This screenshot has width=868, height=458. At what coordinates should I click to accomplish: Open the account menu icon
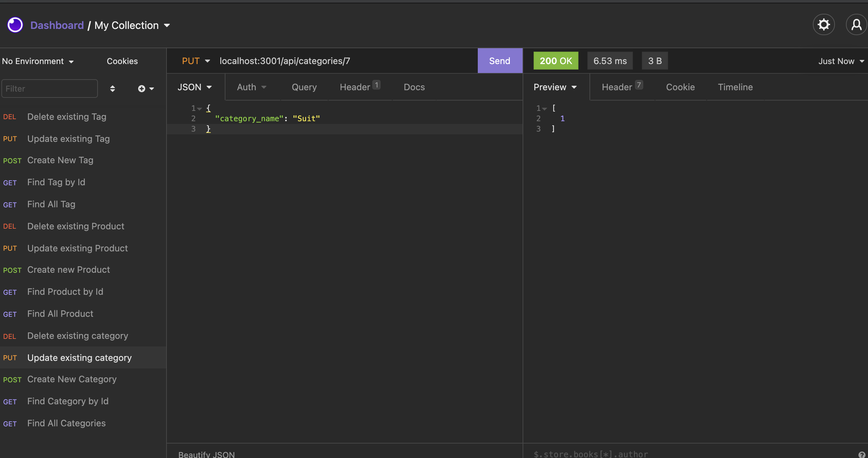click(x=856, y=24)
